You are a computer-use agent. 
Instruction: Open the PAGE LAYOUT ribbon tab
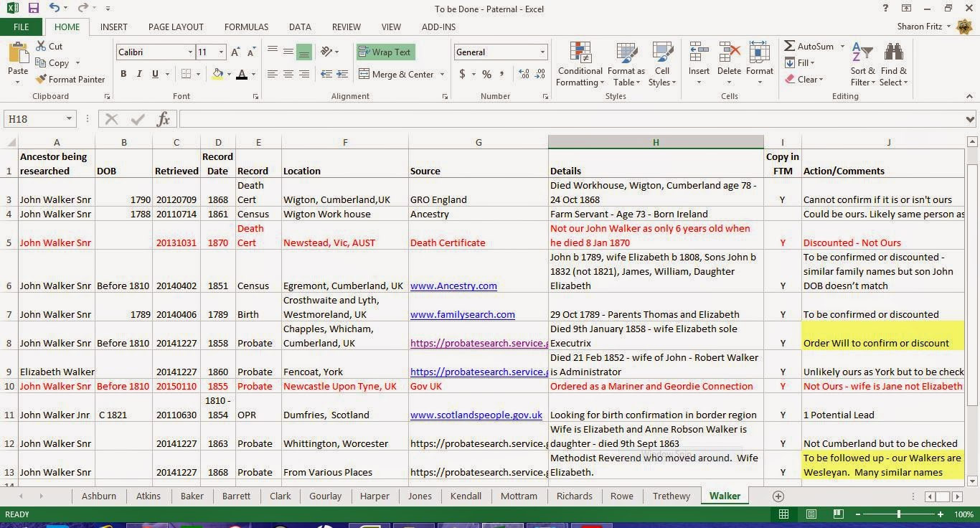click(x=176, y=27)
